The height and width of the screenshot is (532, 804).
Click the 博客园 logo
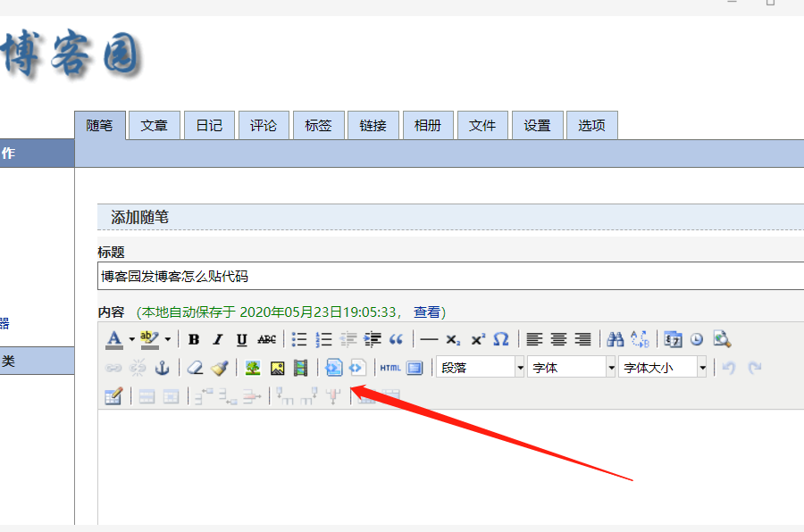pyautogui.click(x=71, y=54)
